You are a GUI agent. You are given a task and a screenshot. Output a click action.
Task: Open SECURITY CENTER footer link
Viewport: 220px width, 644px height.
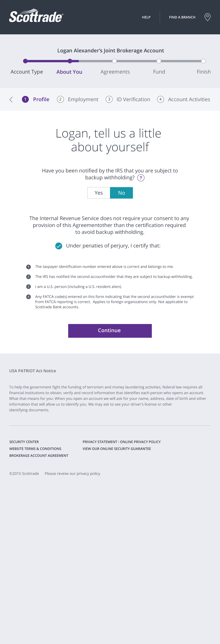[x=24, y=442]
